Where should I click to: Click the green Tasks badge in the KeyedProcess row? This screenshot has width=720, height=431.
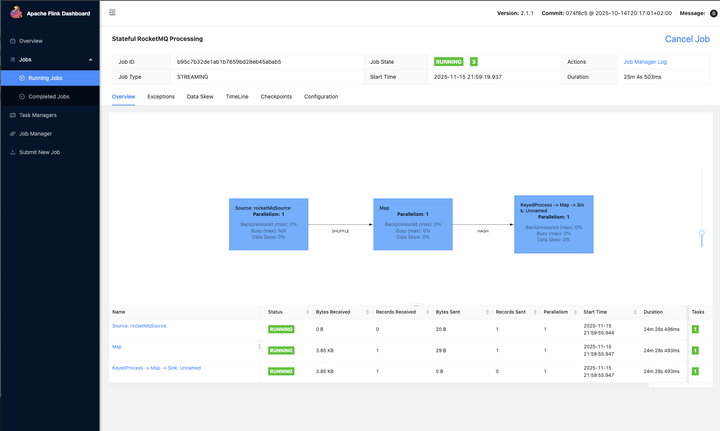click(695, 371)
